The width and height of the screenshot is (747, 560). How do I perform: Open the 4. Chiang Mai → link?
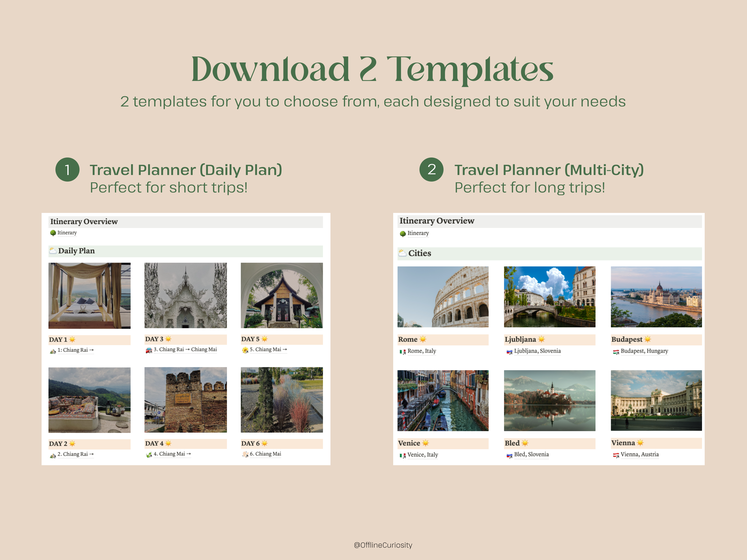click(172, 454)
